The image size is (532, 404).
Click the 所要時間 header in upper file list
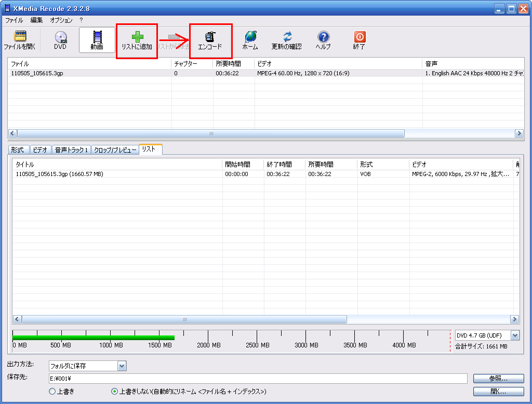234,64
